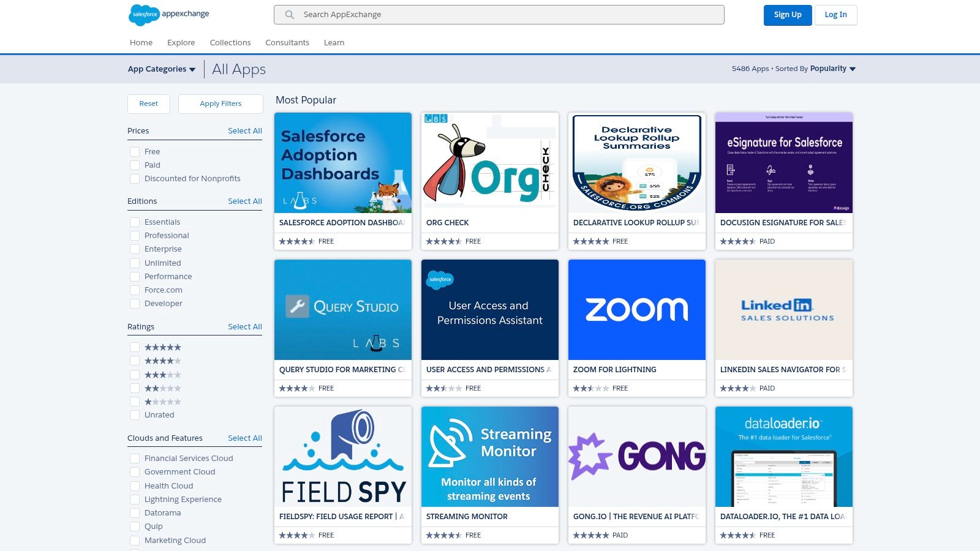Viewport: 980px width, 551px height.
Task: Enable the Free price filter
Action: pos(135,151)
